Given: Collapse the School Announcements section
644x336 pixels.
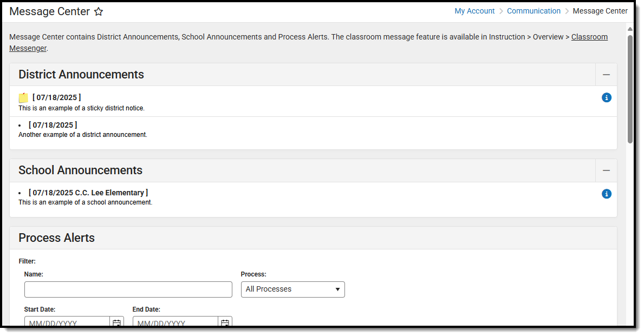Looking at the screenshot, I should click(606, 170).
